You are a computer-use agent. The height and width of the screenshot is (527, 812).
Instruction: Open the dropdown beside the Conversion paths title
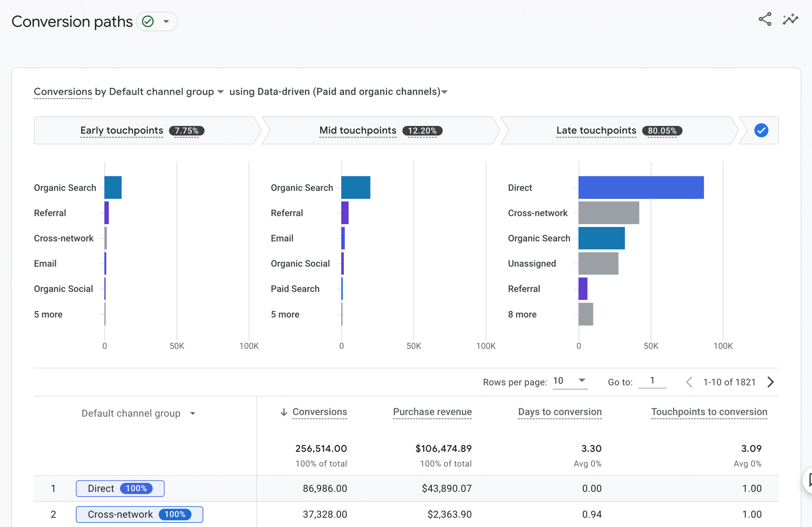point(166,21)
